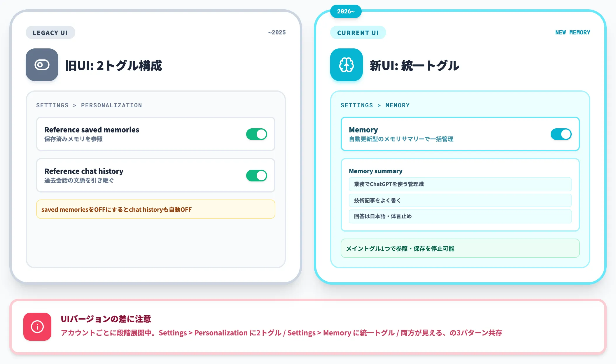Disable the Reference saved memories toggle
Viewport: 616px width, 364px height.
[257, 134]
